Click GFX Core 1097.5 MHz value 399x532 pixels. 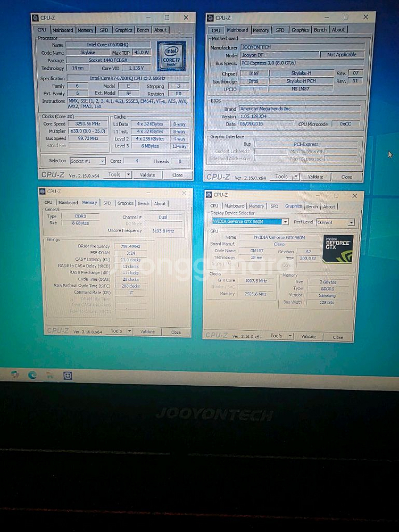[256, 280]
